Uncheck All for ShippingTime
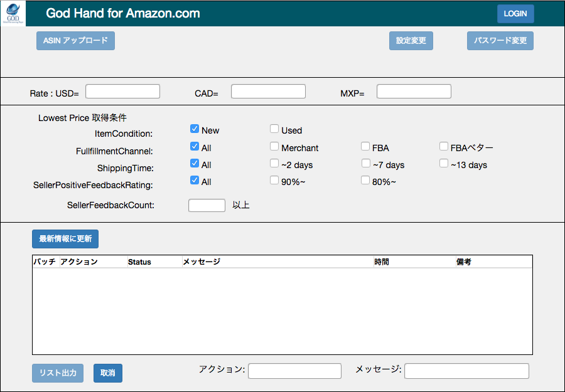The height and width of the screenshot is (392, 565). point(195,163)
